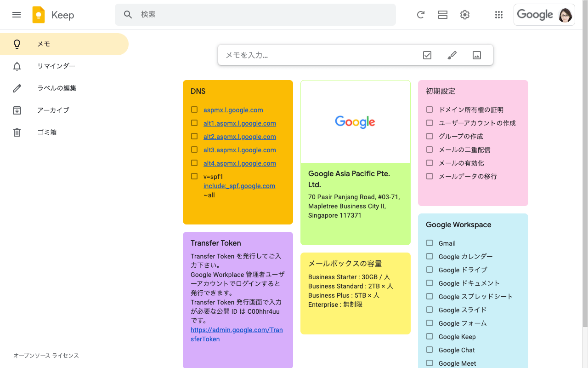The image size is (588, 368).
Task: Open the alt4.aspmx.l.google.com link
Action: (x=240, y=163)
